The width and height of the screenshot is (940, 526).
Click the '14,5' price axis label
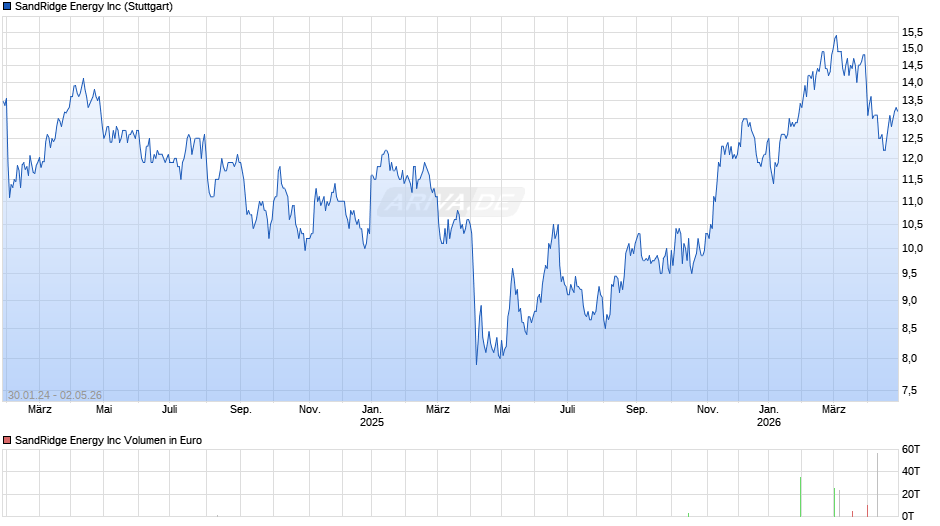point(912,65)
